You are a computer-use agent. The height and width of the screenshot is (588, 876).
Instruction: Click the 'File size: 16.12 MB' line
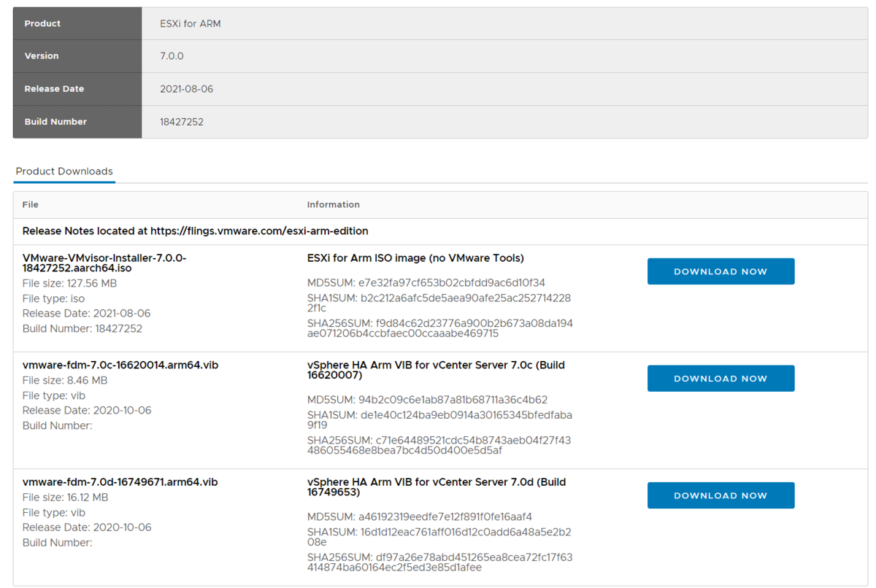(x=66, y=498)
